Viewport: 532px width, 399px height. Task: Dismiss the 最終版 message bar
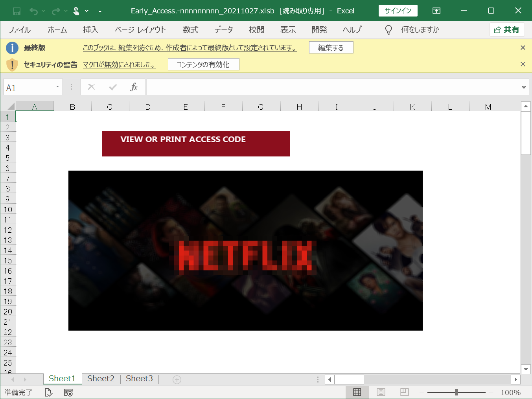point(523,48)
